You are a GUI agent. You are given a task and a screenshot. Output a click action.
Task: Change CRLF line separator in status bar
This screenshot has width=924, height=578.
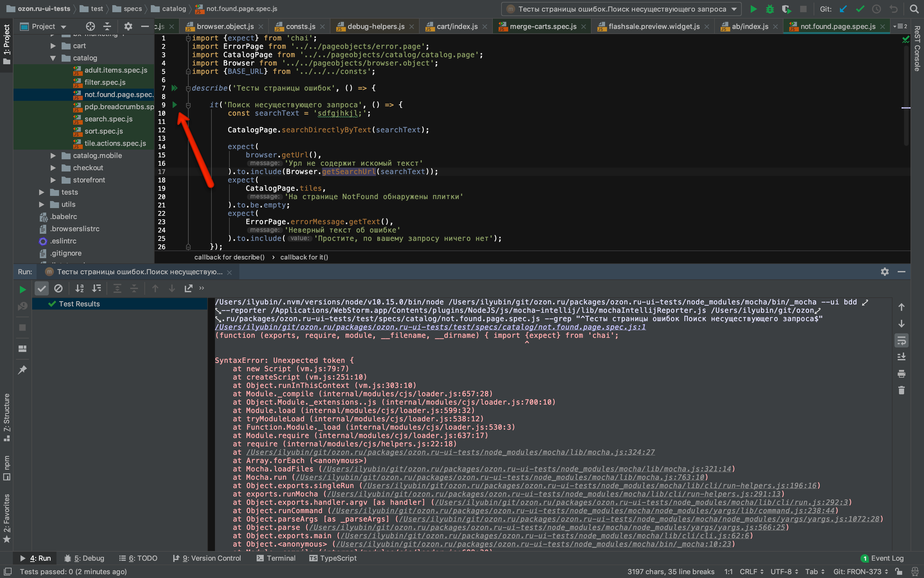click(x=751, y=572)
